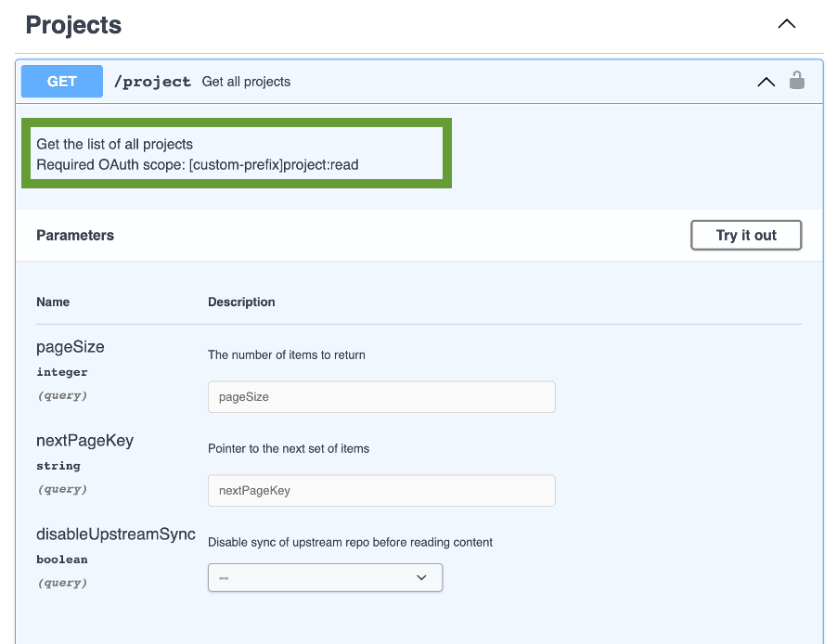Click the Name column header

pos(53,302)
